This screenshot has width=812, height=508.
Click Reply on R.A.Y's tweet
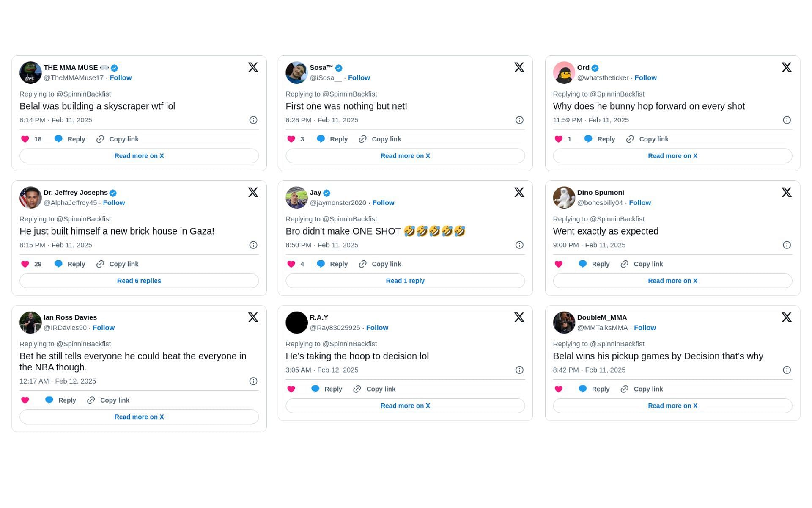tap(333, 389)
